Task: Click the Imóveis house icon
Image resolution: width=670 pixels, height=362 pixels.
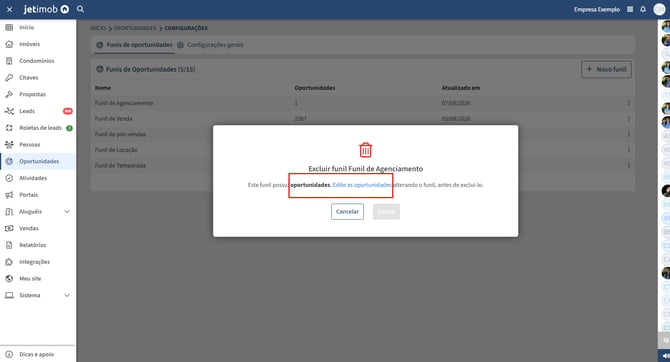Action: pyautogui.click(x=9, y=44)
